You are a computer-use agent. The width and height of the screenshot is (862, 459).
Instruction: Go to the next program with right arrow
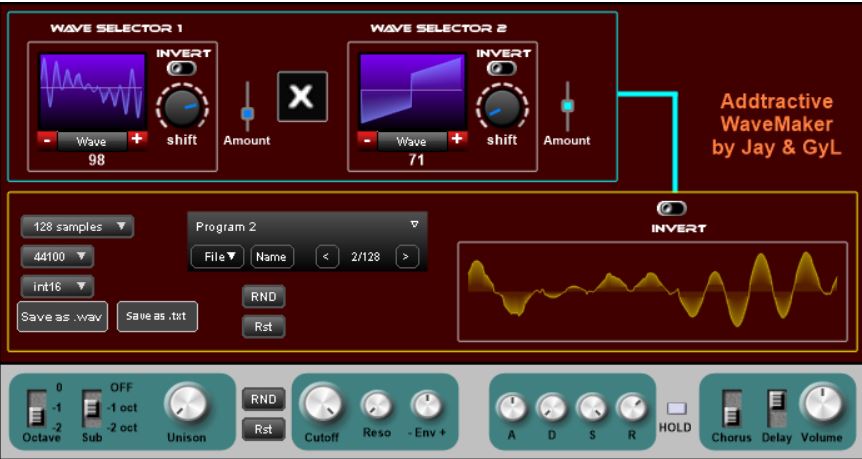405,257
